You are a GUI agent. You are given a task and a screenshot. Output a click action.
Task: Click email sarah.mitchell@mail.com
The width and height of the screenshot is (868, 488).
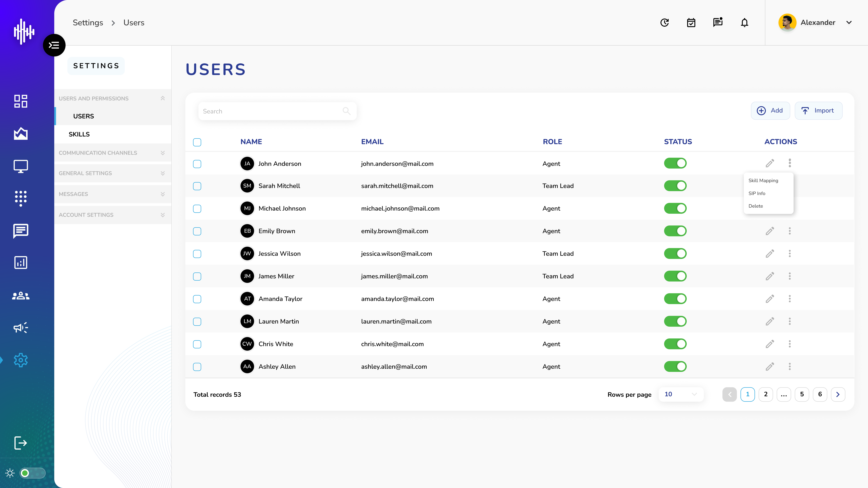pyautogui.click(x=397, y=186)
